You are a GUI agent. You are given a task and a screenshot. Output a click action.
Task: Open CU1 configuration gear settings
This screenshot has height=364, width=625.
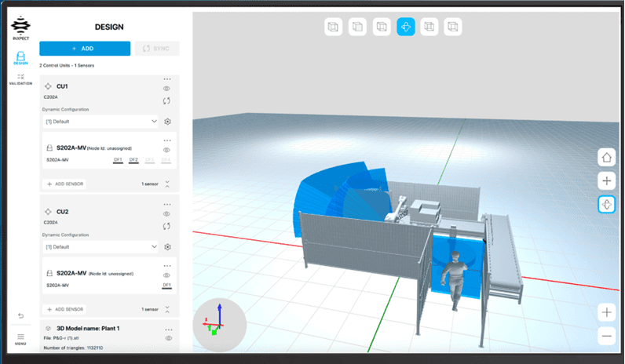[x=168, y=122]
